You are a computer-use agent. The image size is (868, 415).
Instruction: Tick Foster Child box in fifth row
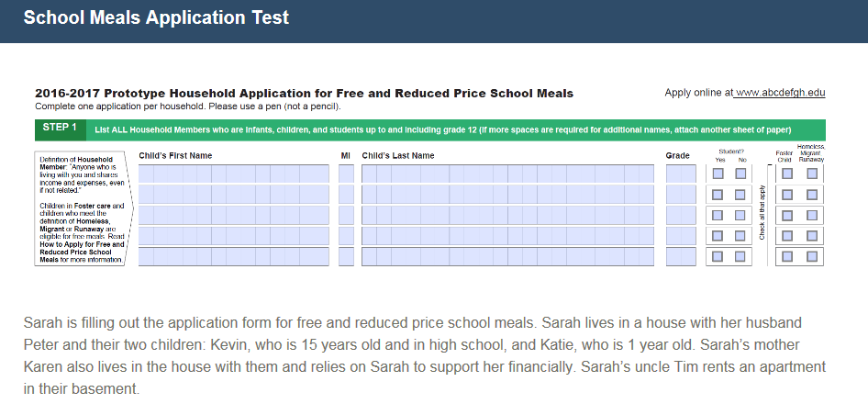[x=788, y=257]
